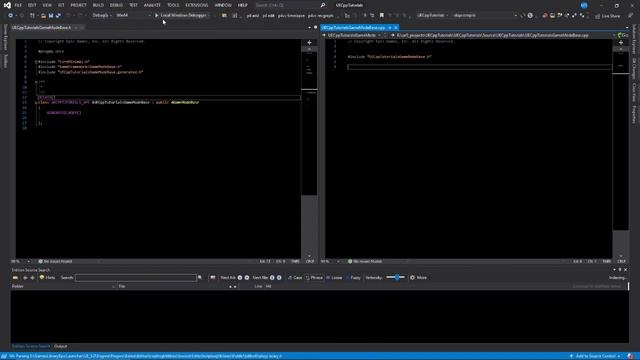Split the right editor with plus icon
Screen dimensions: 640x360
621,42
